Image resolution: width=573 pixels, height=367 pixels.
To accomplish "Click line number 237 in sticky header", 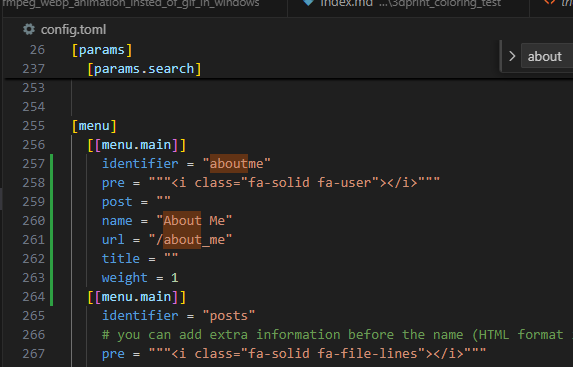I will [34, 69].
